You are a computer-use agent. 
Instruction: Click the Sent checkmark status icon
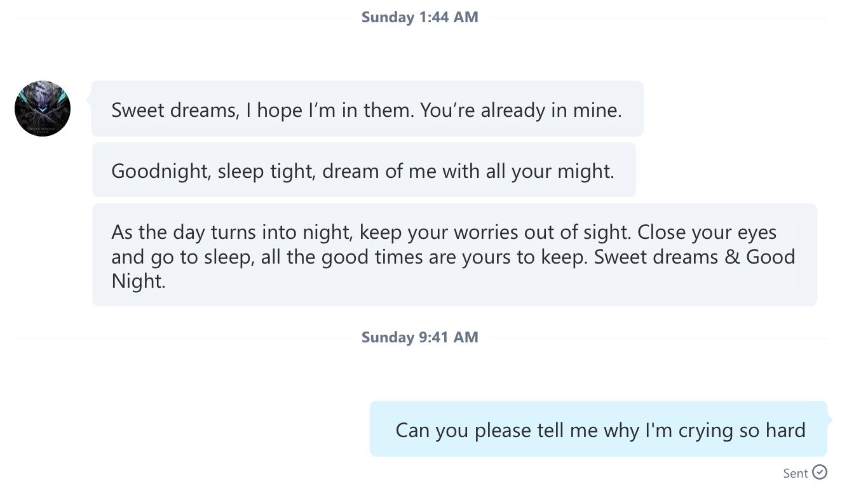click(x=820, y=472)
